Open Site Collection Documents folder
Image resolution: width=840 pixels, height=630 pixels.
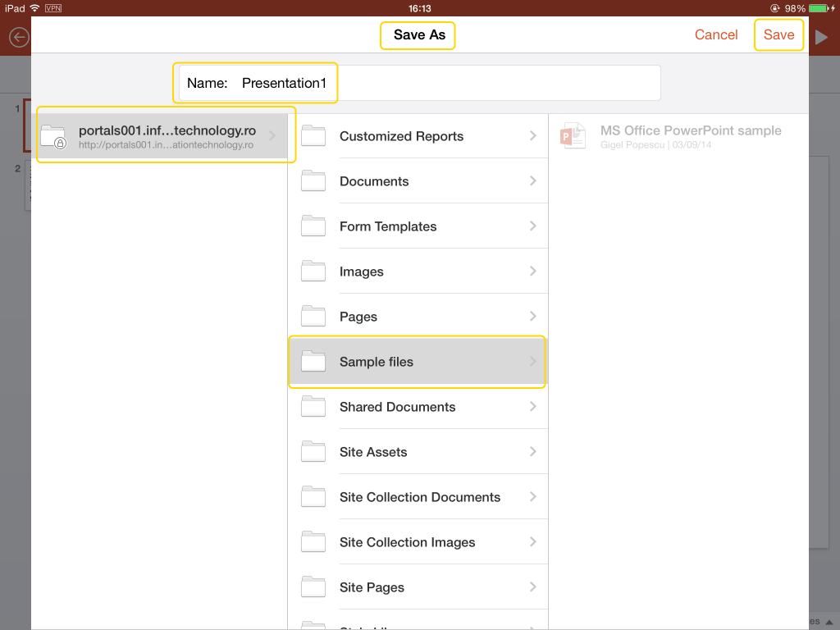[419, 497]
